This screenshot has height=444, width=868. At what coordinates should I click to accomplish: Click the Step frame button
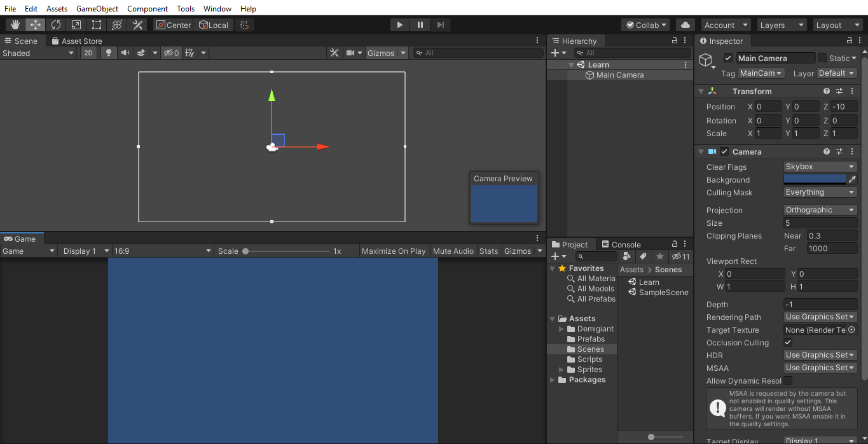441,25
